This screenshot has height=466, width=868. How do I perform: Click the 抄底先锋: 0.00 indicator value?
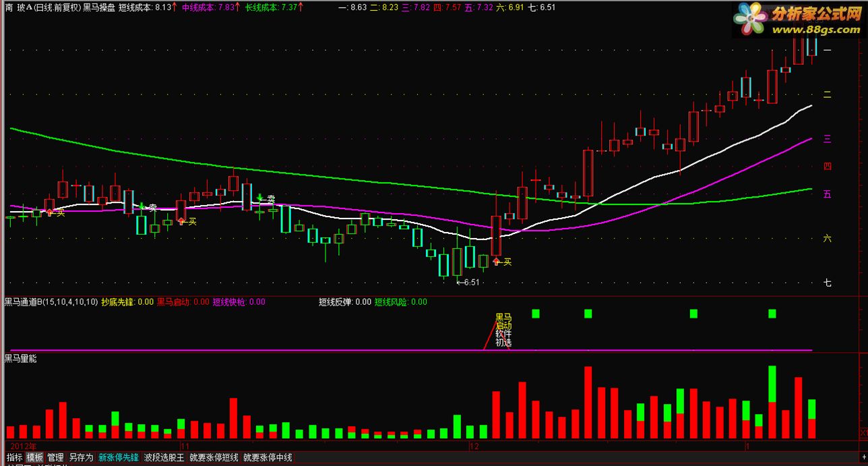[127, 302]
